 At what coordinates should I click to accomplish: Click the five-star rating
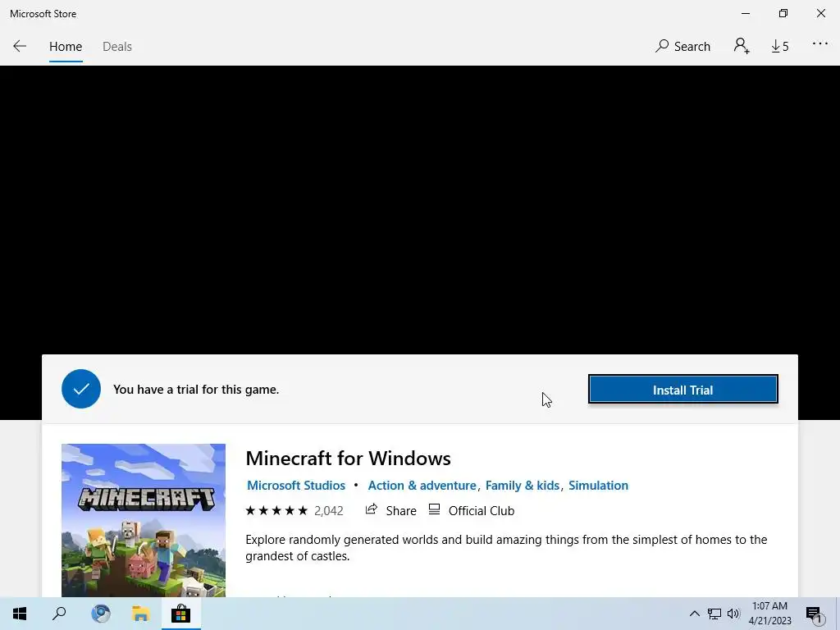(276, 510)
